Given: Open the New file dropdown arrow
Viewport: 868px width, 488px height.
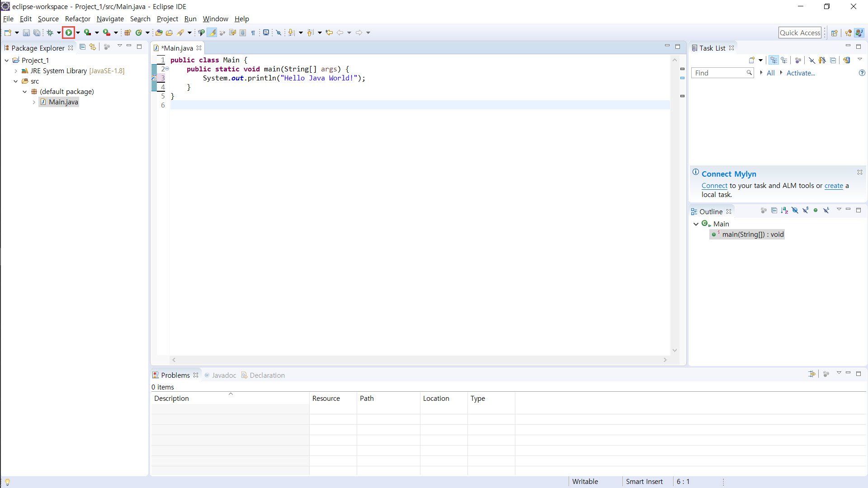Looking at the screenshot, I should click(x=17, y=33).
